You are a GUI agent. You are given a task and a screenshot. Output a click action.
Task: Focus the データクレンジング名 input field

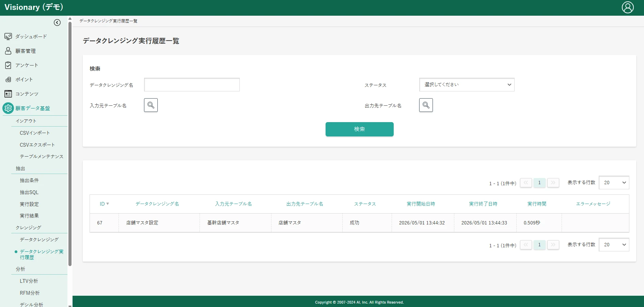click(x=192, y=85)
